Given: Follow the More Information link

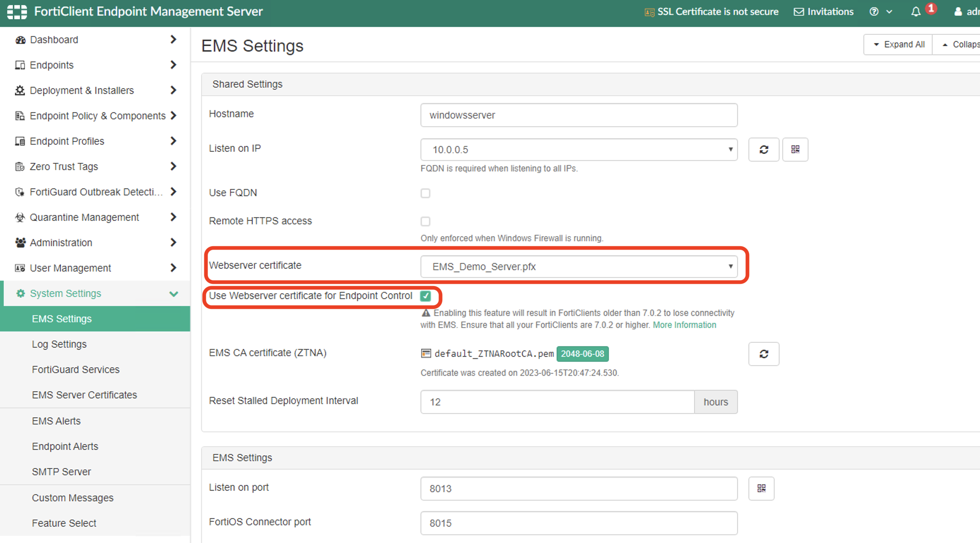Looking at the screenshot, I should [684, 325].
